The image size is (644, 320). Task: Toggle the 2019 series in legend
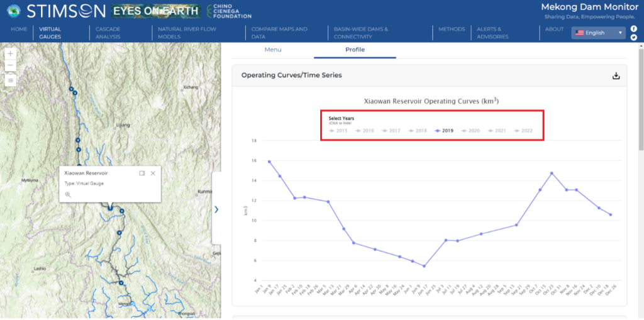pos(444,131)
